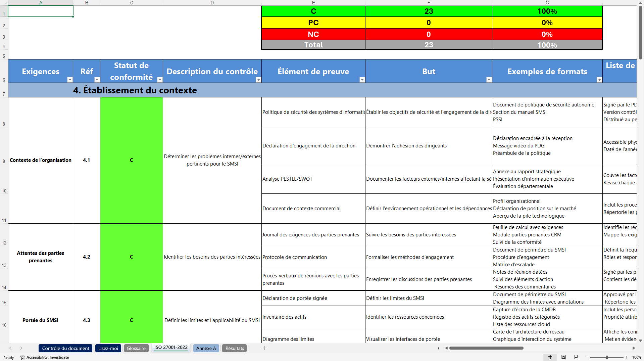Viewport: 644px width, 361px height.
Task: Select column G header
Action: pyautogui.click(x=547, y=3)
